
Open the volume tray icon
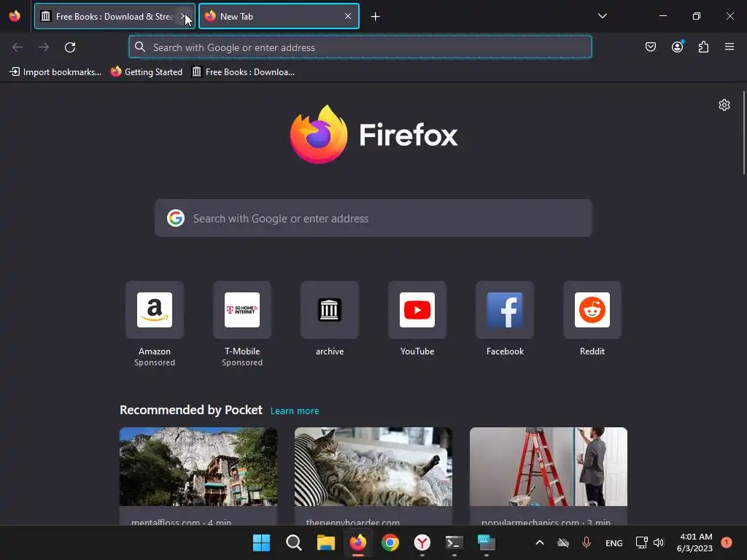(x=659, y=542)
